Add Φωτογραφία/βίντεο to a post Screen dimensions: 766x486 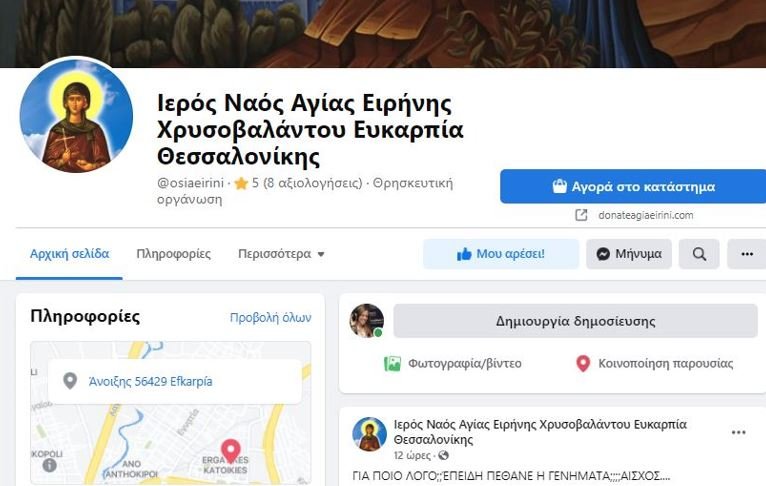tap(453, 363)
